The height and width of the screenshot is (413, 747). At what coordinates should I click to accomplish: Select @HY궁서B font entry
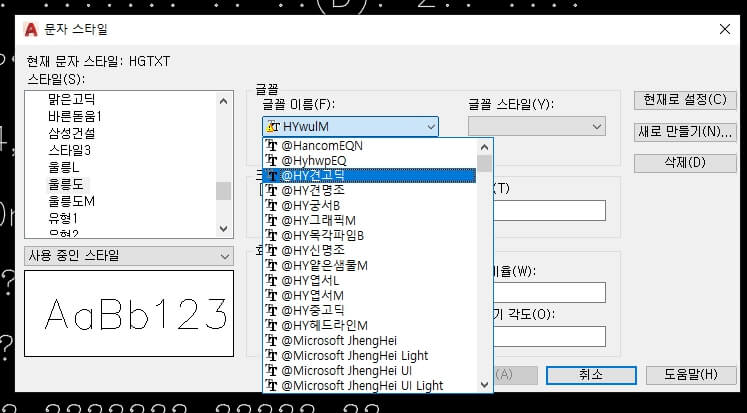click(370, 205)
